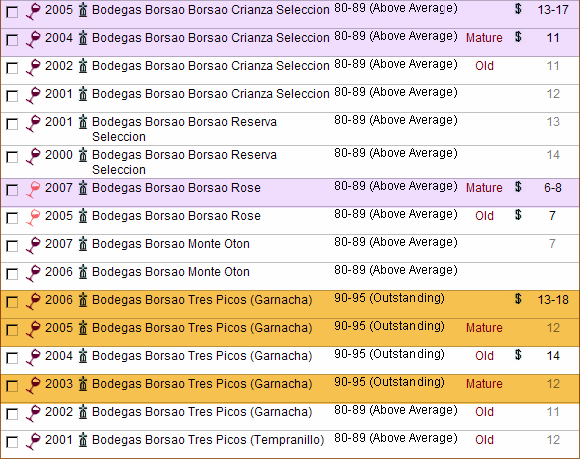
Task: Click the producer icon beside 2007 Borsao Rose
Action: click(83, 188)
